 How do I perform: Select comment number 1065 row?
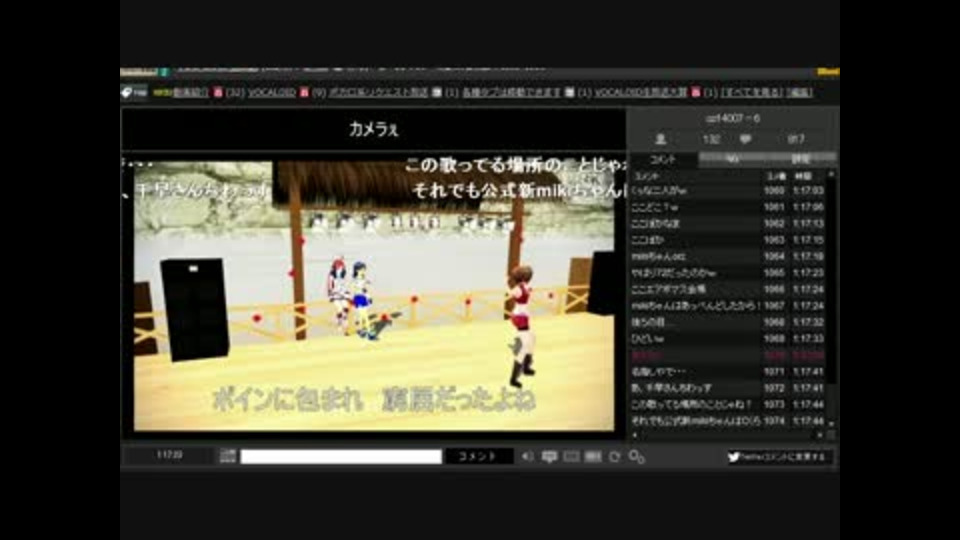tap(728, 273)
